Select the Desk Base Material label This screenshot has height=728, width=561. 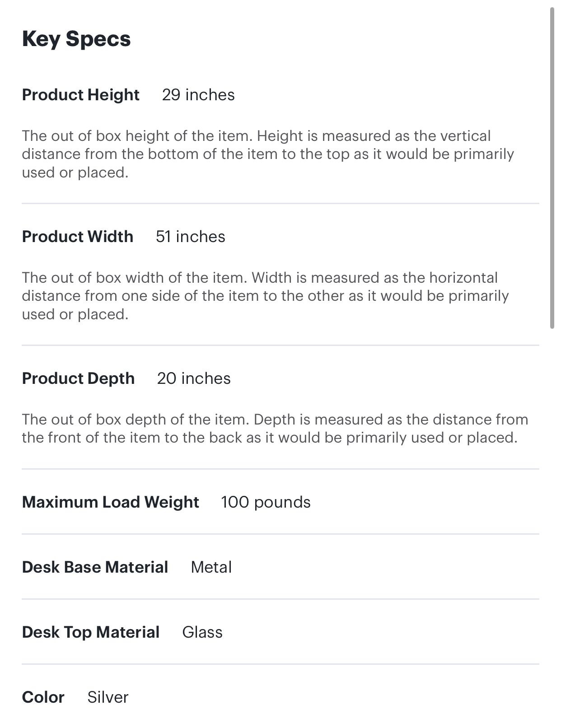(x=95, y=567)
